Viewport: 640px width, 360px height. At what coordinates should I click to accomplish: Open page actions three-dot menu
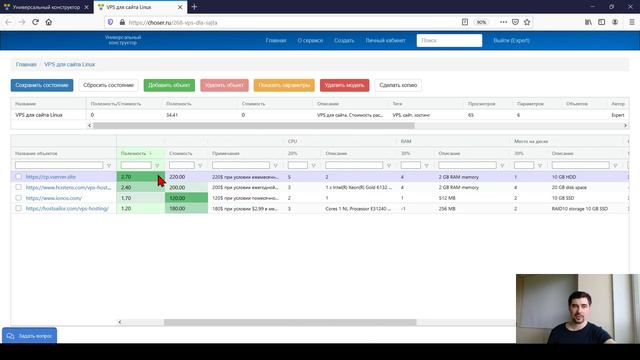503,22
